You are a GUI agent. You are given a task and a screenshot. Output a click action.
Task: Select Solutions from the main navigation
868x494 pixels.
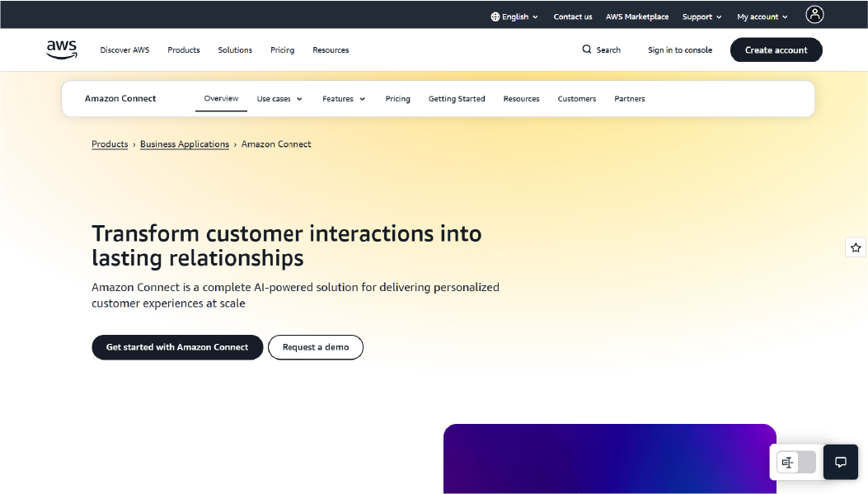point(235,49)
